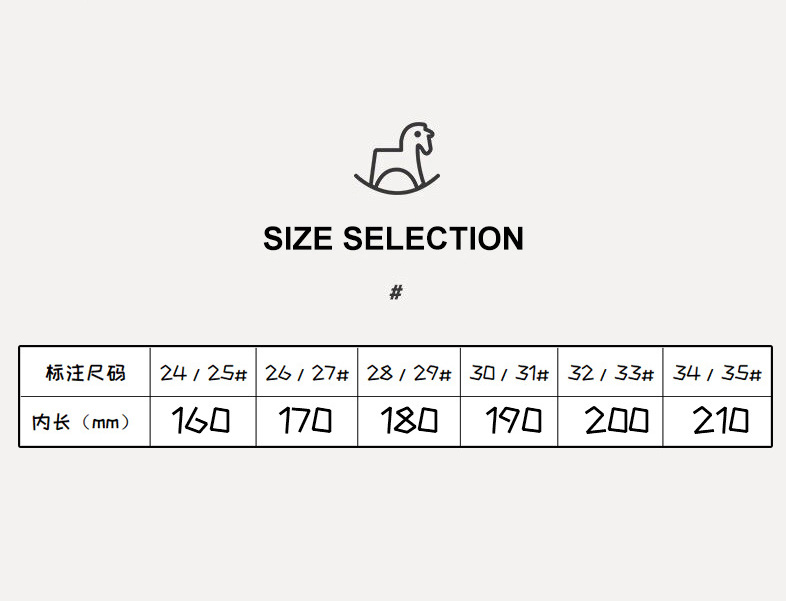Click the 180 inner length value

pos(409,421)
